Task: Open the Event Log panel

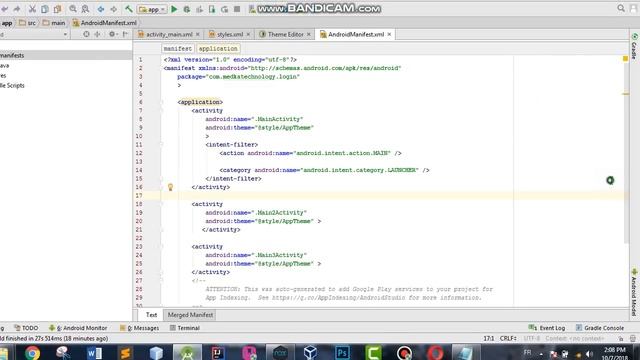Action: 547,328
